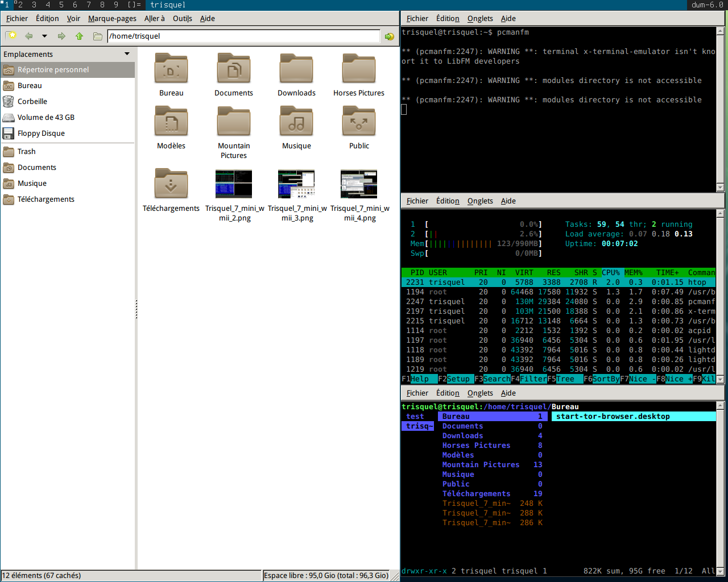Select the Mountain Pictures folder icon

point(234,122)
